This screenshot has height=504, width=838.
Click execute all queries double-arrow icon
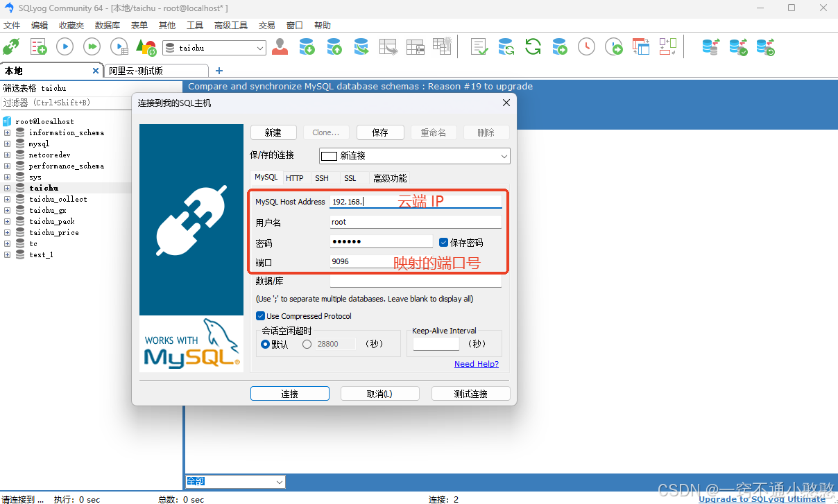coord(92,46)
